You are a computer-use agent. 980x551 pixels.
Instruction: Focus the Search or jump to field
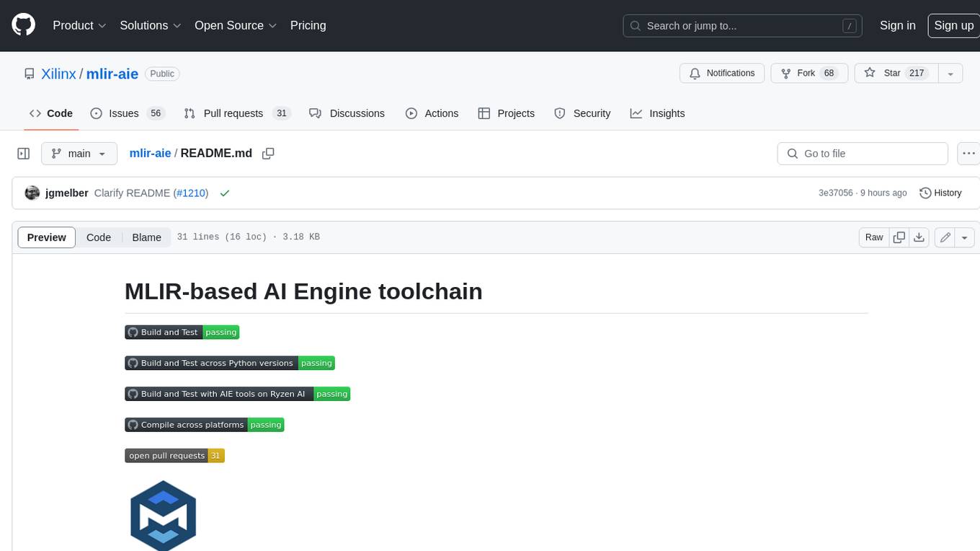[x=744, y=26]
